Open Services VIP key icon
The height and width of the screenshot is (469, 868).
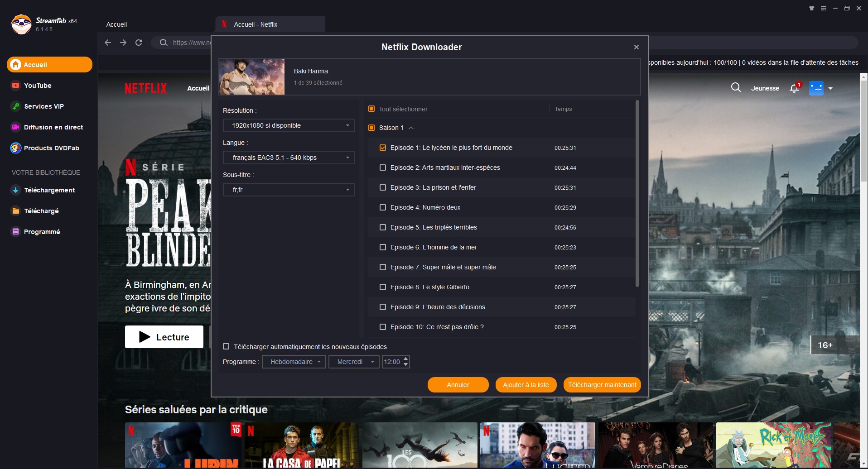16,106
